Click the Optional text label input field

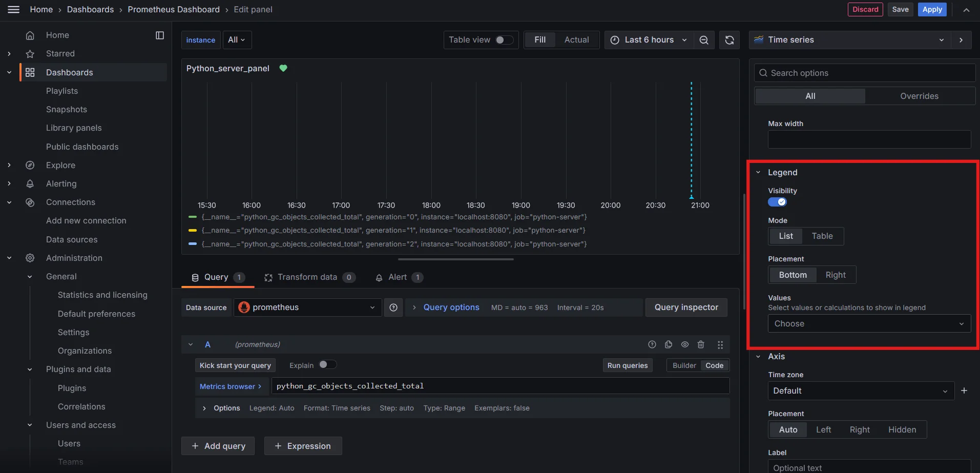click(866, 467)
